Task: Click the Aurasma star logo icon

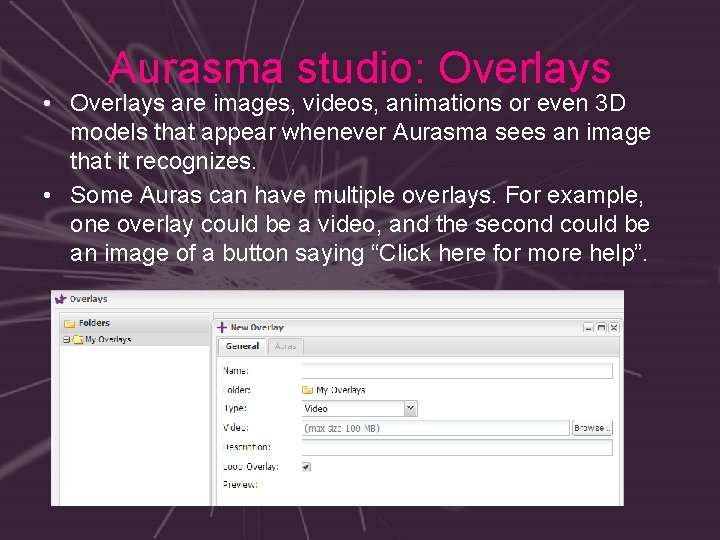Action: [x=61, y=299]
